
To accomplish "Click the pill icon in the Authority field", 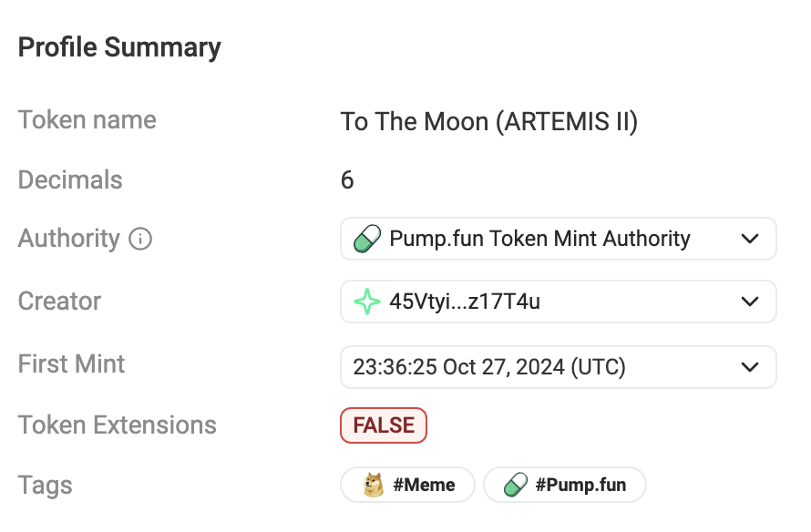I will pyautogui.click(x=366, y=240).
